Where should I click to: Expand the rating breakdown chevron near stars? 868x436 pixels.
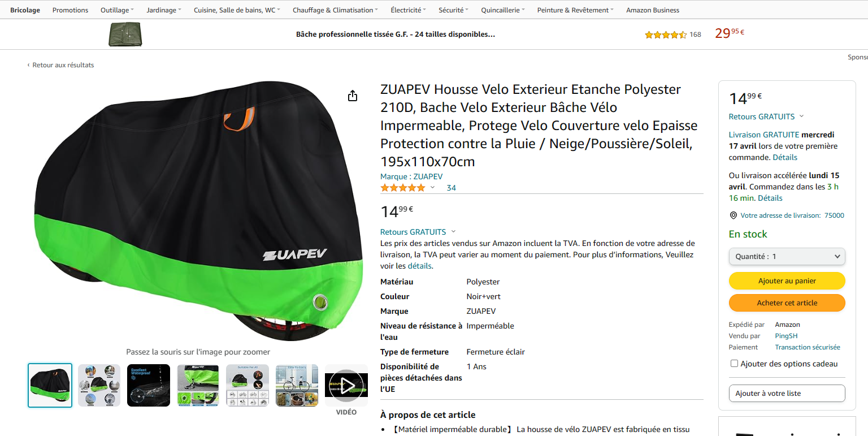[x=433, y=188]
